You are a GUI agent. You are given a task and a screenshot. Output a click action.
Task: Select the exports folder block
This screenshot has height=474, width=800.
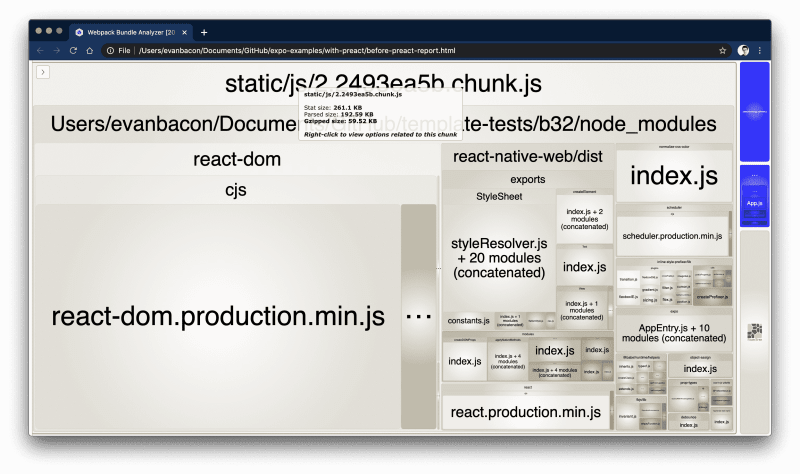(x=528, y=180)
